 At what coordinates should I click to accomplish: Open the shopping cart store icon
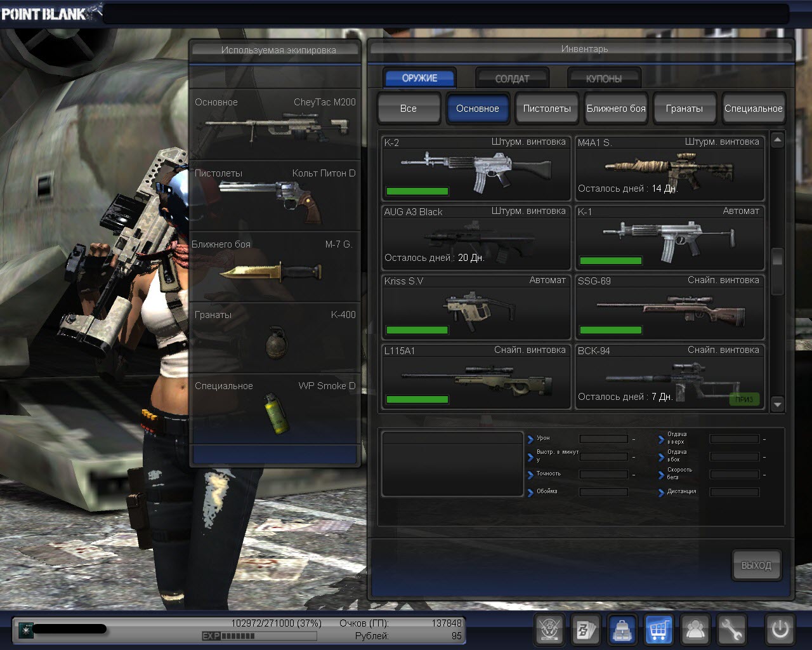click(659, 630)
